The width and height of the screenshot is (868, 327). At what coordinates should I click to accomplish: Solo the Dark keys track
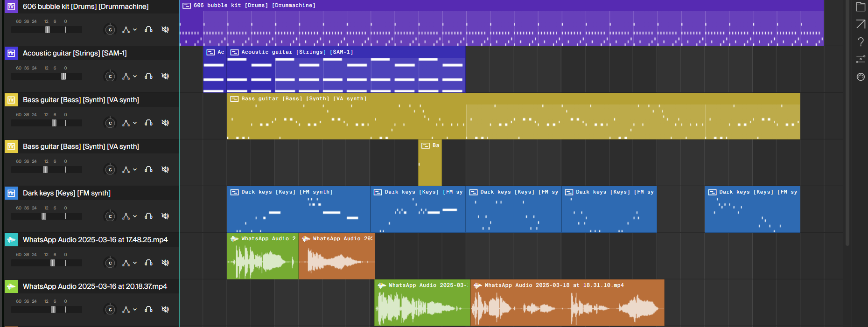(148, 216)
